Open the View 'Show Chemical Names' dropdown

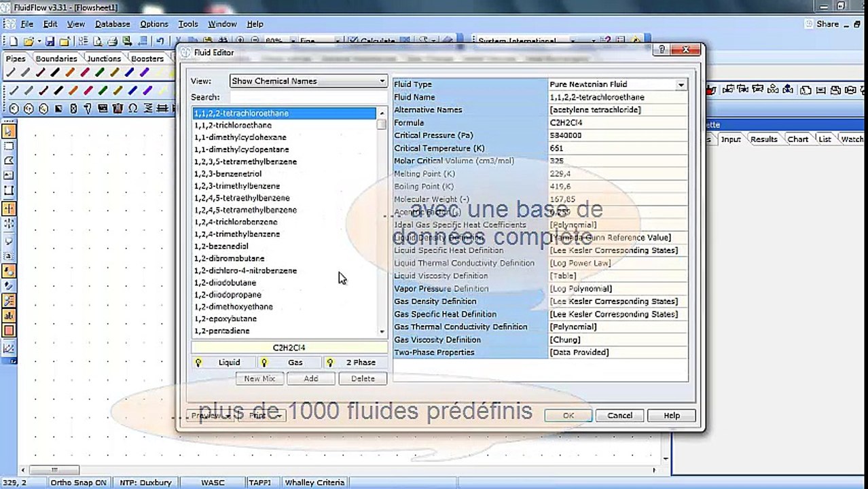[308, 81]
